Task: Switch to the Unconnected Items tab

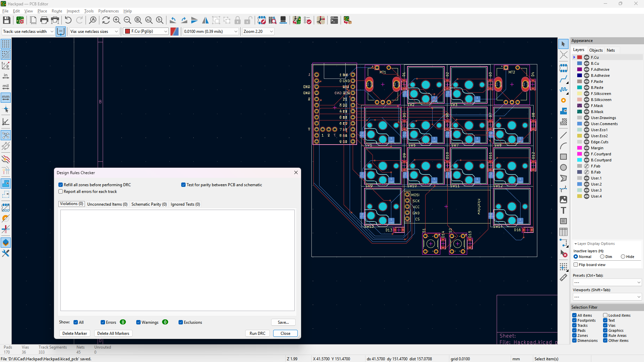Action: pyautogui.click(x=107, y=204)
